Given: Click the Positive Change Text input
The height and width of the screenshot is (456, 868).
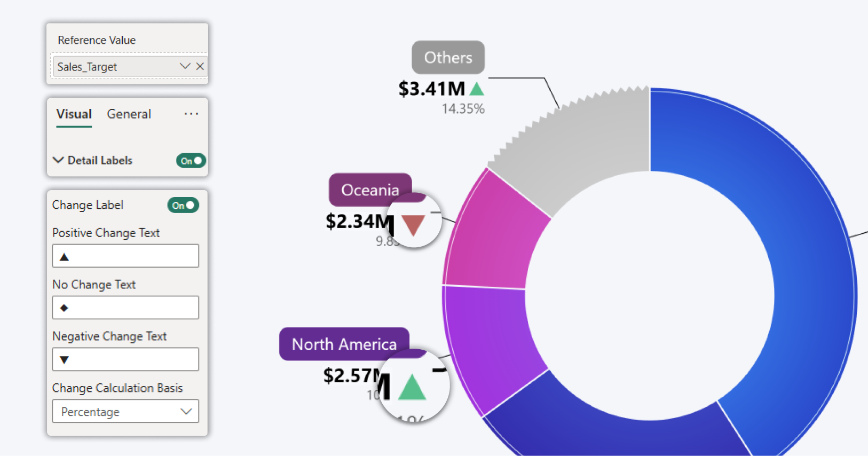Looking at the screenshot, I should click(x=125, y=256).
